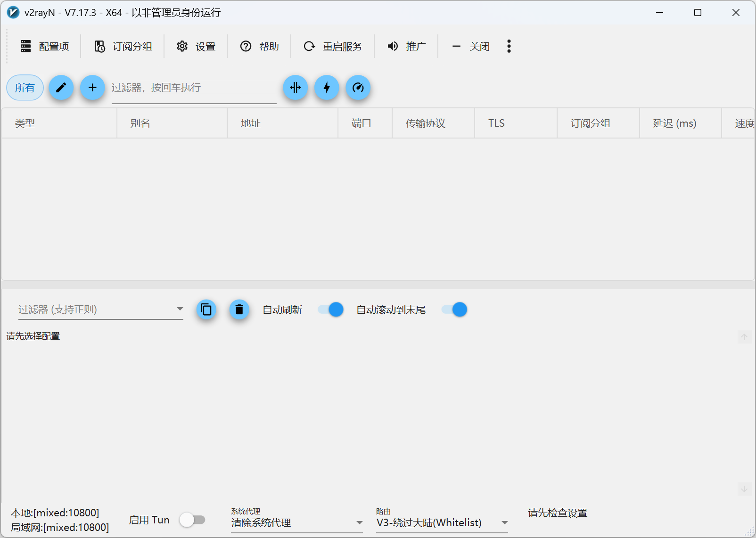Open the 配置项 menu
The image size is (756, 538).
(x=45, y=46)
